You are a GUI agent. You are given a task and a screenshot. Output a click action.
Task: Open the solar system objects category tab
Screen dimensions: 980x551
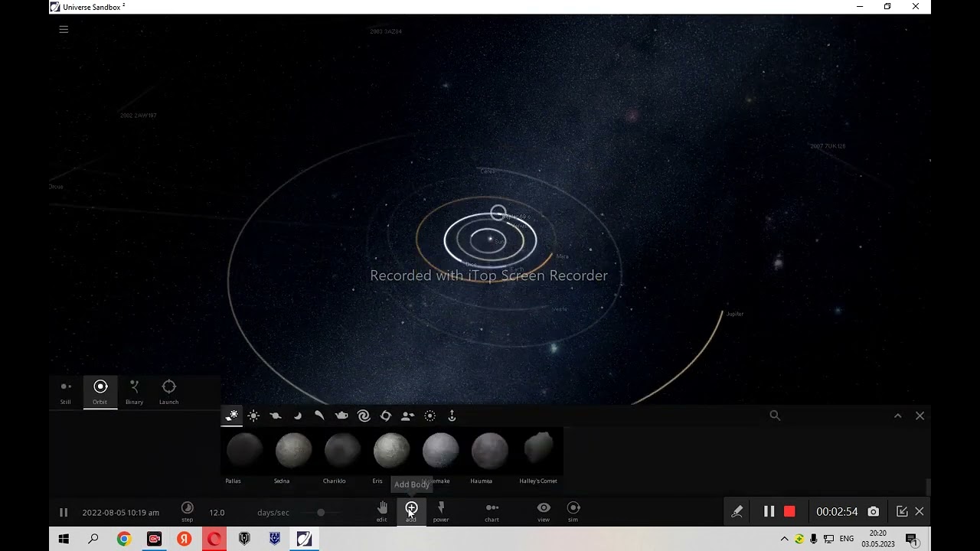pyautogui.click(x=231, y=416)
